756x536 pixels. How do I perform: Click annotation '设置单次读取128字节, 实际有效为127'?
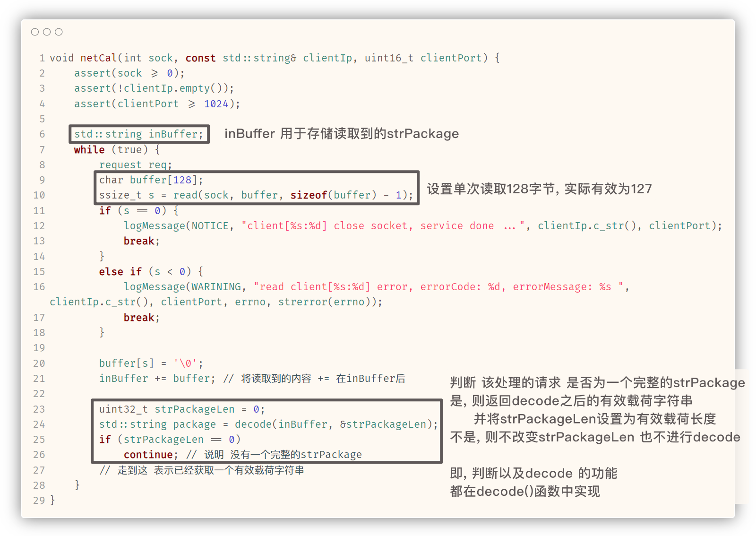540,189
